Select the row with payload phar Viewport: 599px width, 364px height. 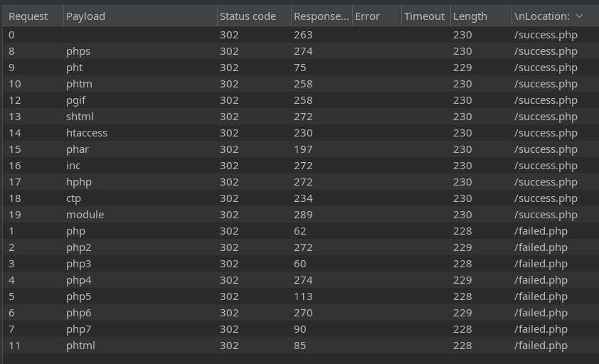coord(301,149)
